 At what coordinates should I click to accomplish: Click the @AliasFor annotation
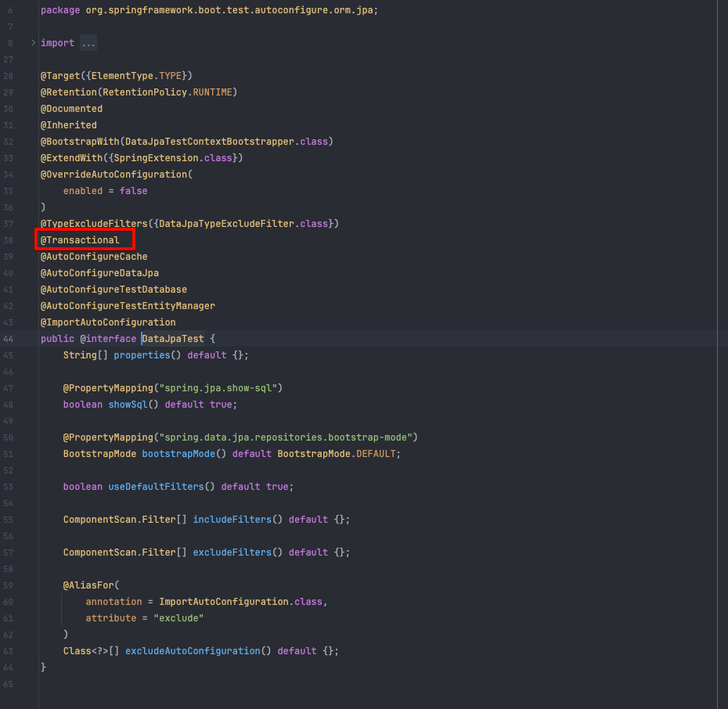(88, 585)
